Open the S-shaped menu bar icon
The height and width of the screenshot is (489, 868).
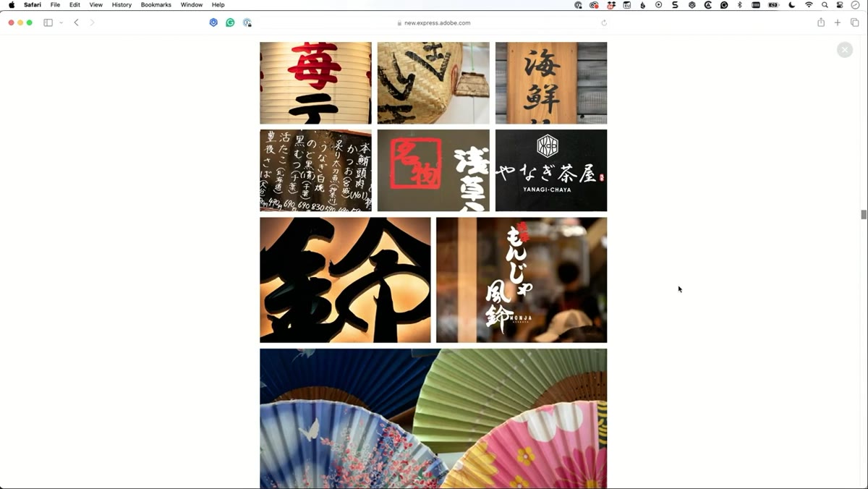(x=675, y=4)
